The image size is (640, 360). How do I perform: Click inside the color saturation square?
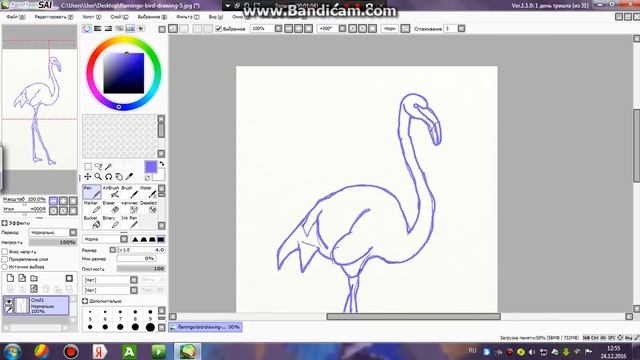point(123,73)
